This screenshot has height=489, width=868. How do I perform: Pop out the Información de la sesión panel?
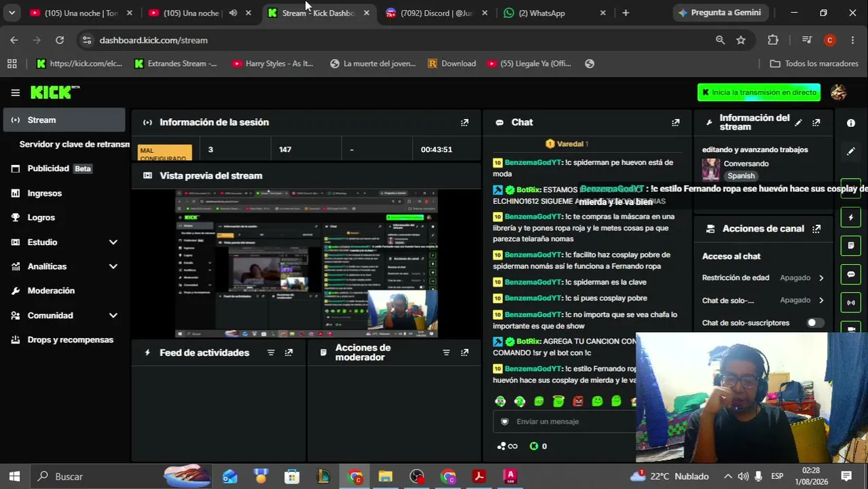tap(465, 122)
